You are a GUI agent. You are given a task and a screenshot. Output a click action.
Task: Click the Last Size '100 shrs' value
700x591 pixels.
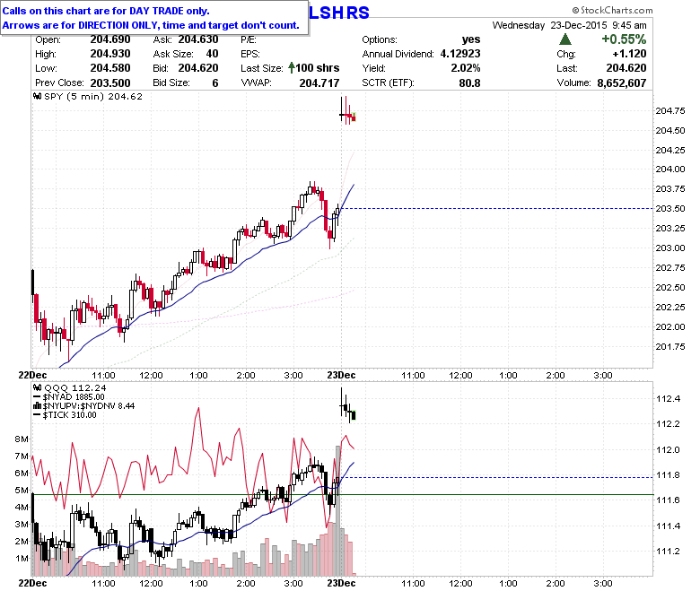point(318,68)
